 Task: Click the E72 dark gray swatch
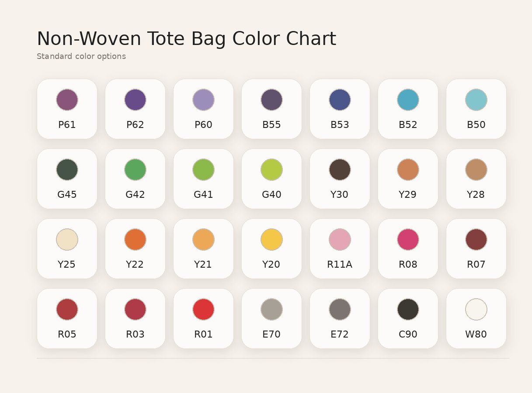pos(340,309)
